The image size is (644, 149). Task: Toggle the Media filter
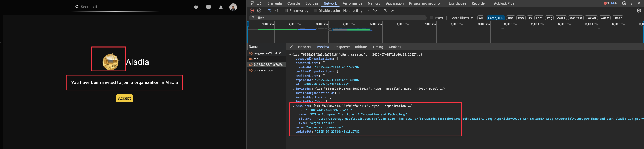561,18
